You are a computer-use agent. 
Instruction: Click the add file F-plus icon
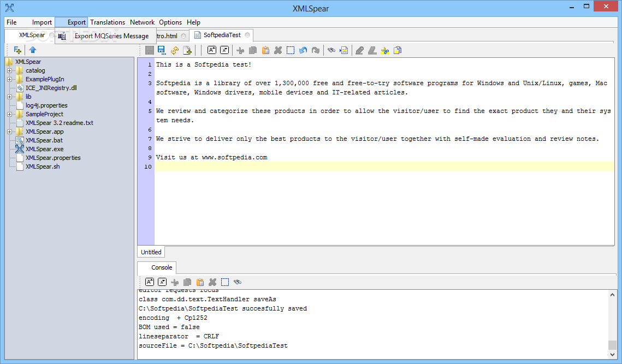click(17, 50)
